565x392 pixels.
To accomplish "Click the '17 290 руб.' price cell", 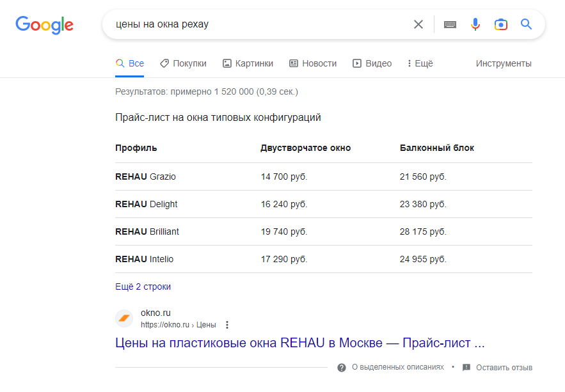I will point(284,259).
